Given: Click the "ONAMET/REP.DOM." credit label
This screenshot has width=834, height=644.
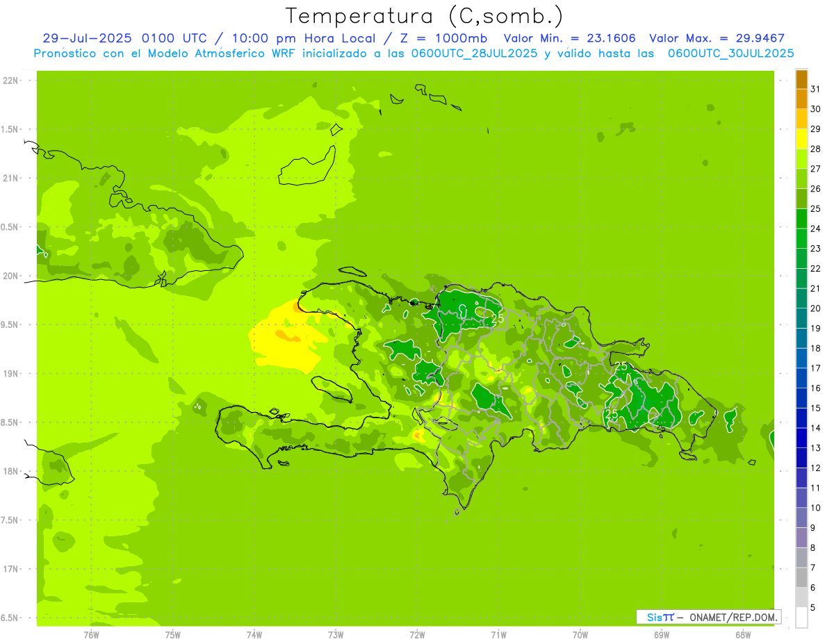Looking at the screenshot, I should click(734, 617).
